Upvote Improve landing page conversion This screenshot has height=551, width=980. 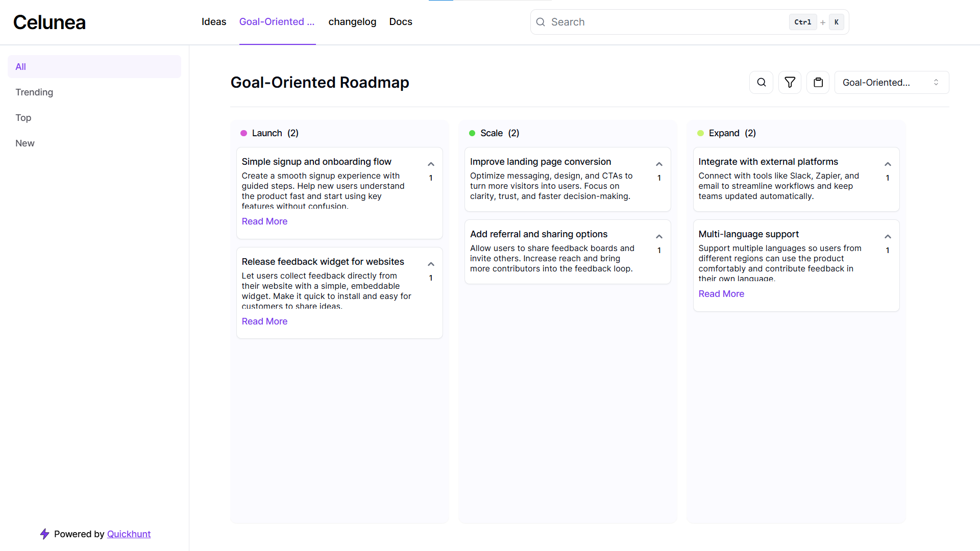pos(659,164)
